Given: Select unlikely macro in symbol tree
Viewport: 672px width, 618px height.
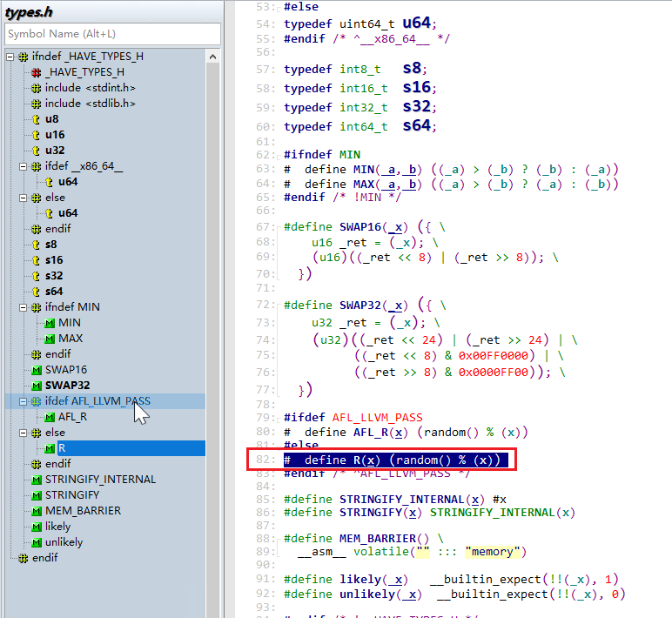Looking at the screenshot, I should pyautogui.click(x=64, y=542).
